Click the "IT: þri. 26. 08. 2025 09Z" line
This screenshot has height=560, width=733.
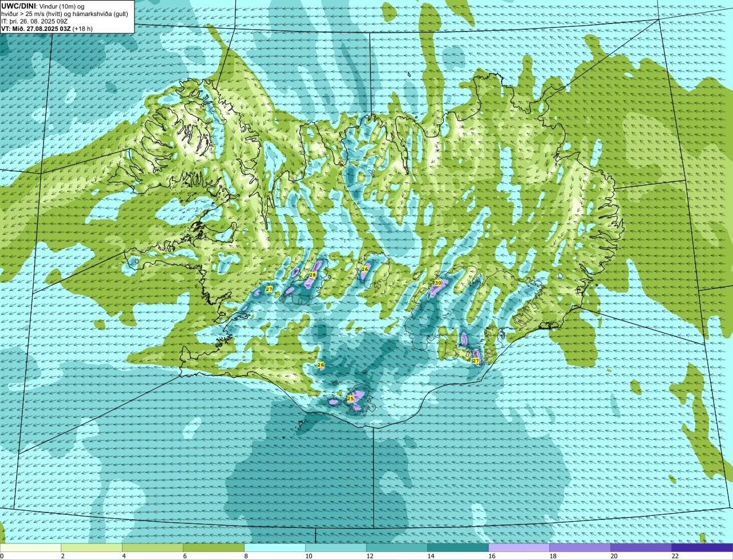pos(35,21)
